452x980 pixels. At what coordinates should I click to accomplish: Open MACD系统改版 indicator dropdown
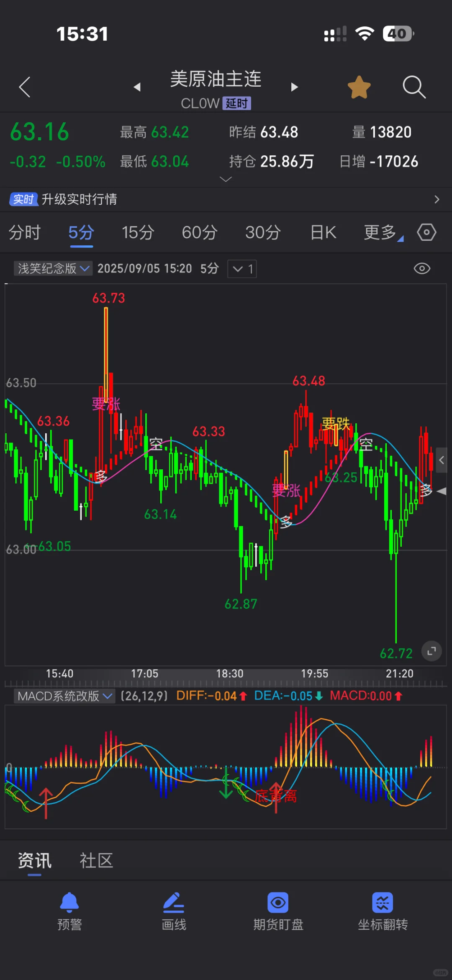64,696
